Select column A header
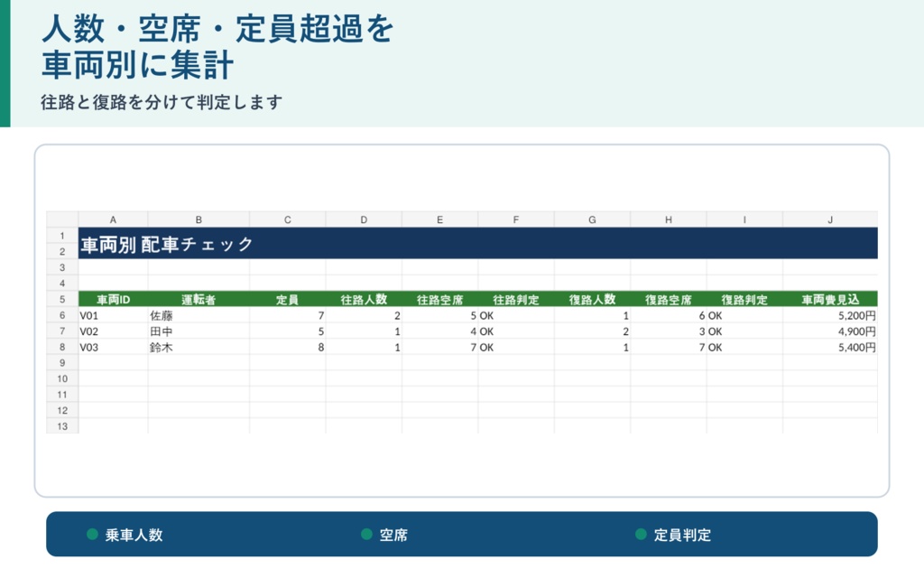This screenshot has height=578, width=924. 113,219
